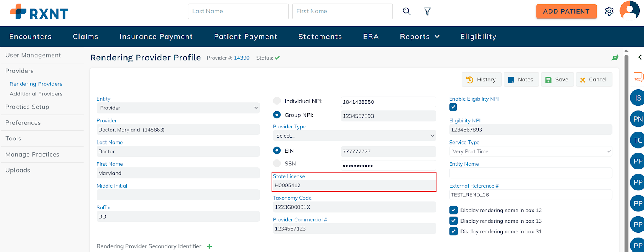644x252 pixels.
Task: Click the green leaf icon
Action: (615, 58)
